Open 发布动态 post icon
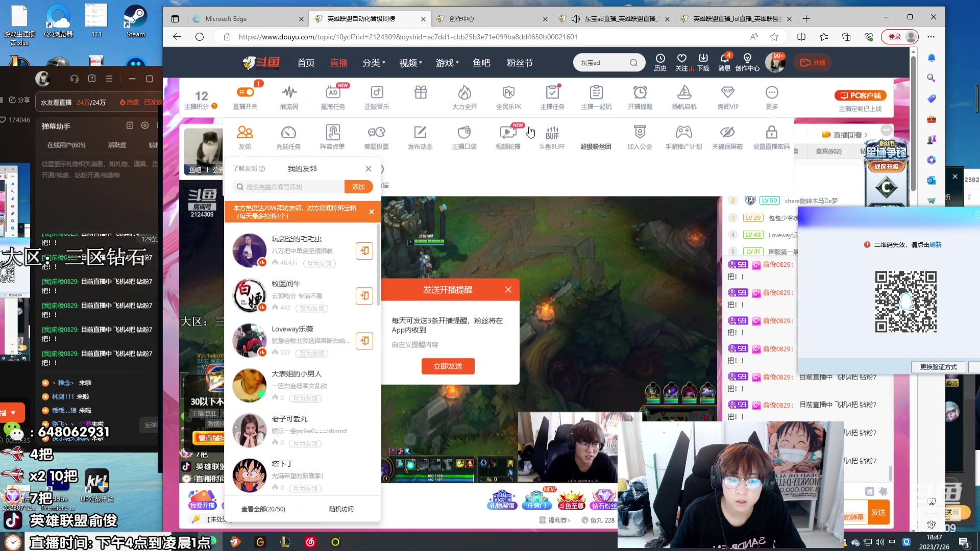This screenshot has width=980, height=551. [420, 133]
